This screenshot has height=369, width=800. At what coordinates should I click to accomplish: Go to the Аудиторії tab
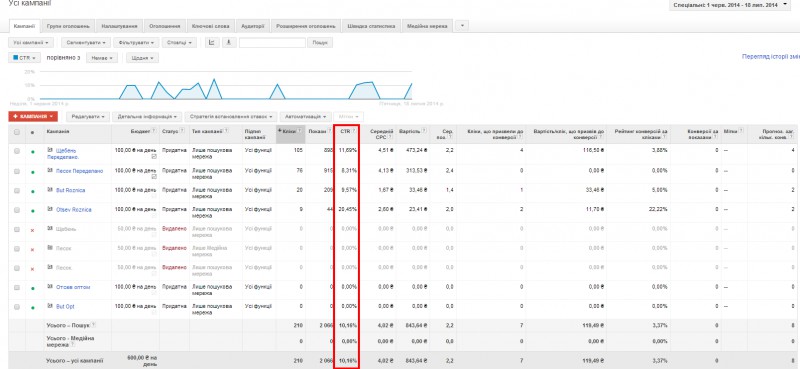pos(253,26)
